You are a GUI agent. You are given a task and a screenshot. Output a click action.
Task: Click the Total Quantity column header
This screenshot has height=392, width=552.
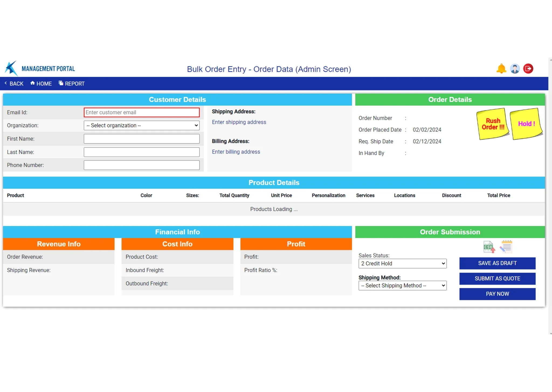coord(234,195)
